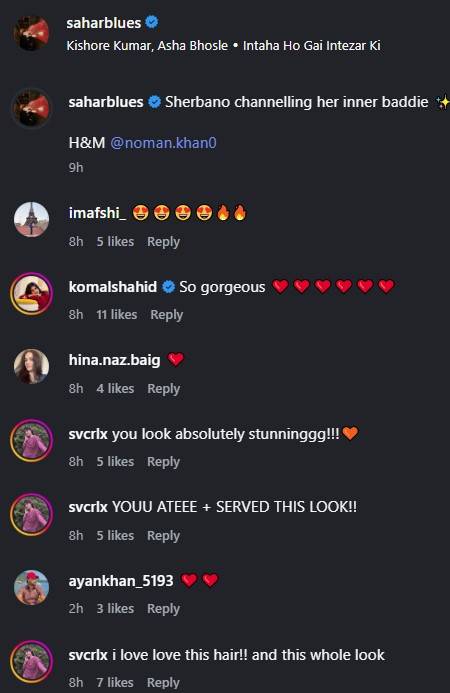Open svcrlx username on hair comment
450x693 pixels.
click(x=88, y=655)
